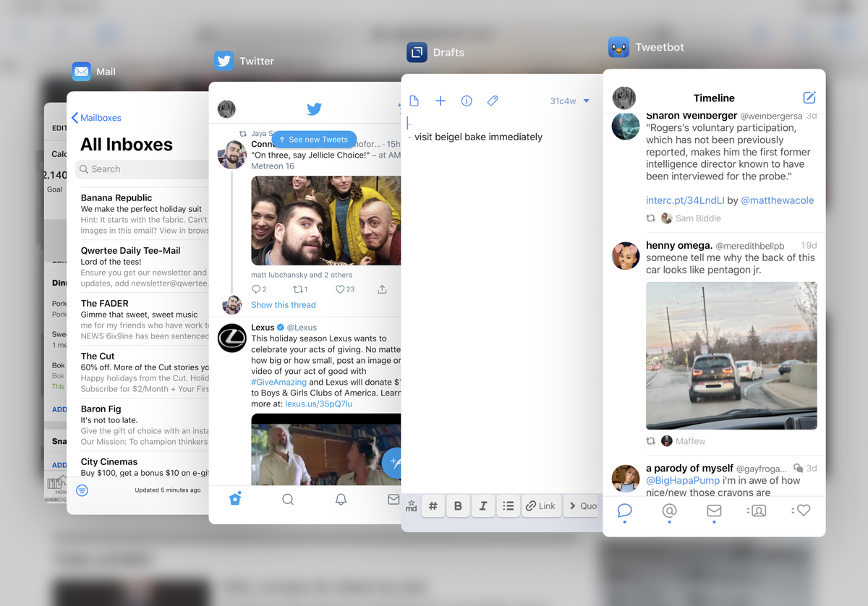Image resolution: width=868 pixels, height=606 pixels.
Task: Expand the Quote option in Drafts toolbar
Action: (x=583, y=505)
